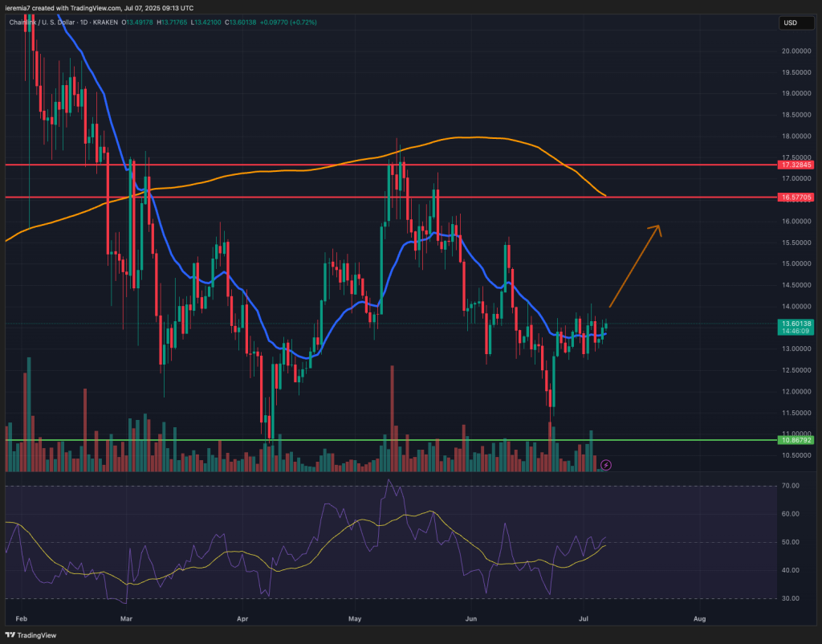Click the 12.00000 price axis value

(796, 392)
